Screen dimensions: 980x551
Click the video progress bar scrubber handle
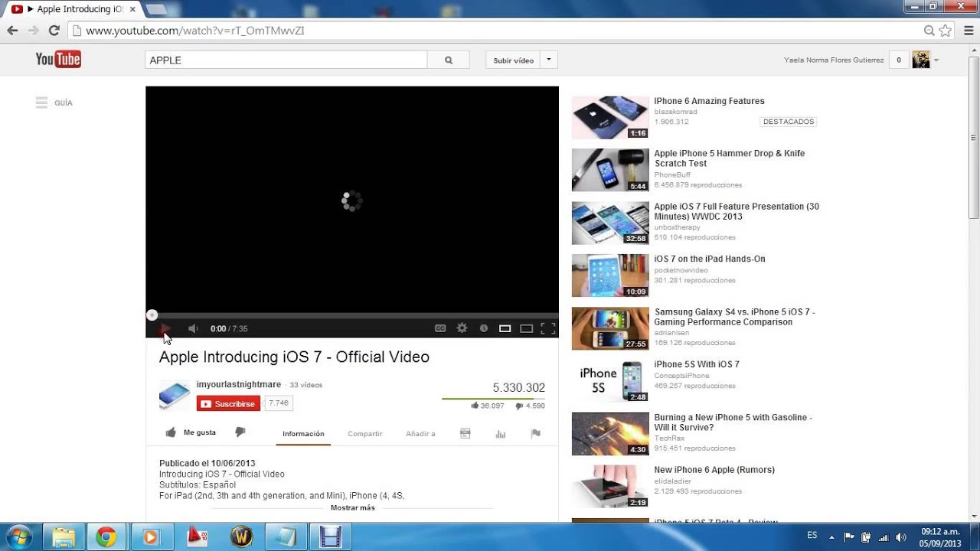pyautogui.click(x=152, y=315)
